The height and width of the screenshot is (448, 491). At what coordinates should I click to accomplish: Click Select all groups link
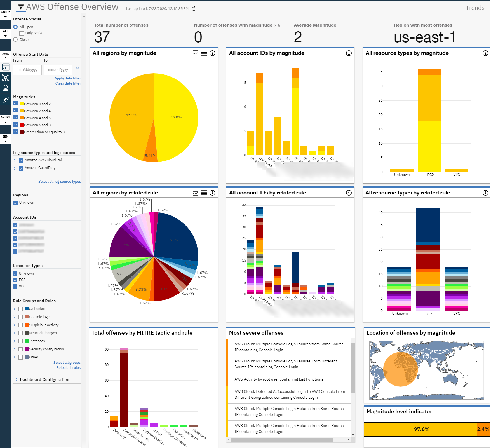tap(67, 363)
